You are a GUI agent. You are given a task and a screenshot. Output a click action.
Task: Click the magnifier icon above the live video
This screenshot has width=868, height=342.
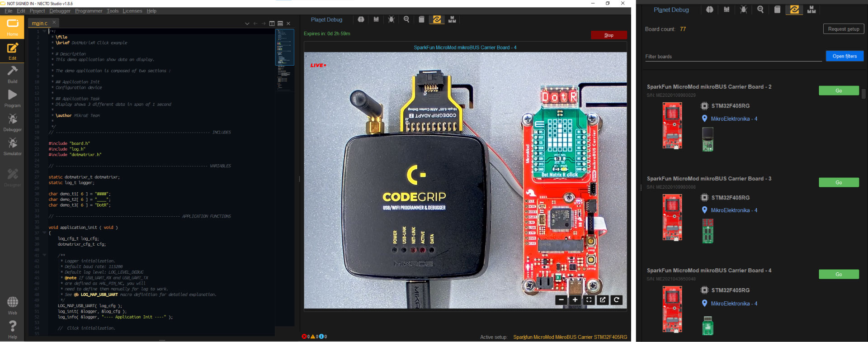pyautogui.click(x=406, y=19)
